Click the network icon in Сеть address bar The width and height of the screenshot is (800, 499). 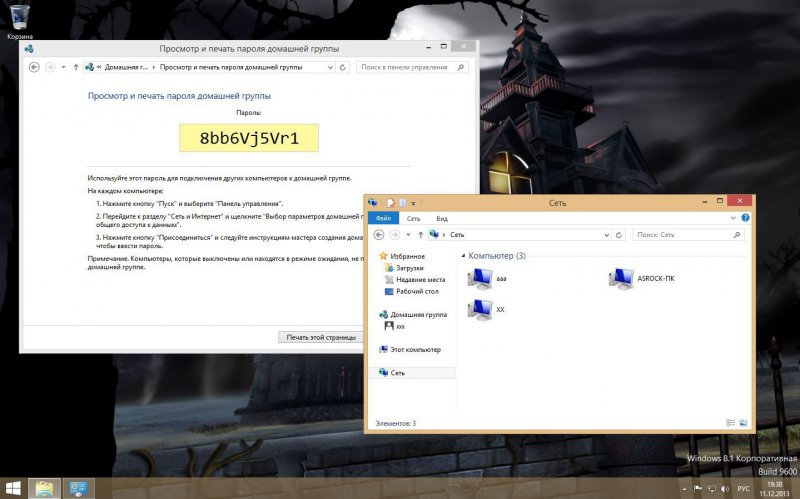click(434, 234)
